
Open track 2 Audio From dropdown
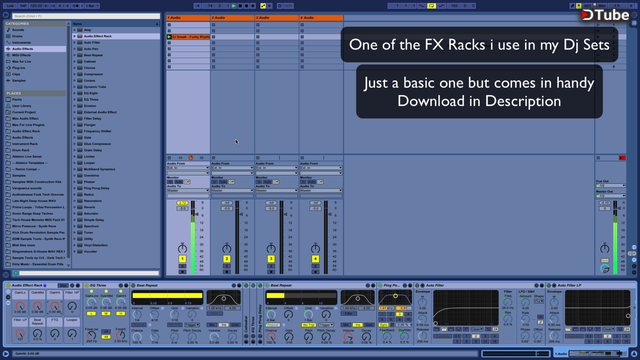[232, 168]
